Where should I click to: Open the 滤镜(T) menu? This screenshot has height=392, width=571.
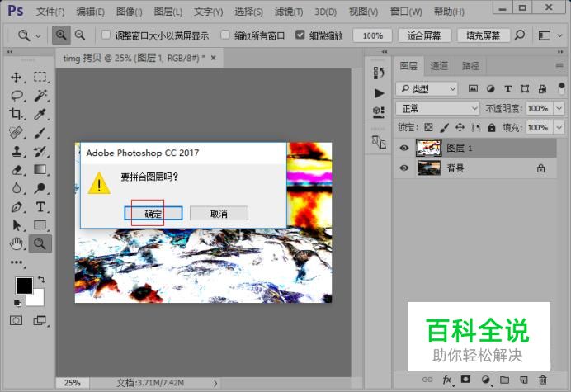[289, 12]
